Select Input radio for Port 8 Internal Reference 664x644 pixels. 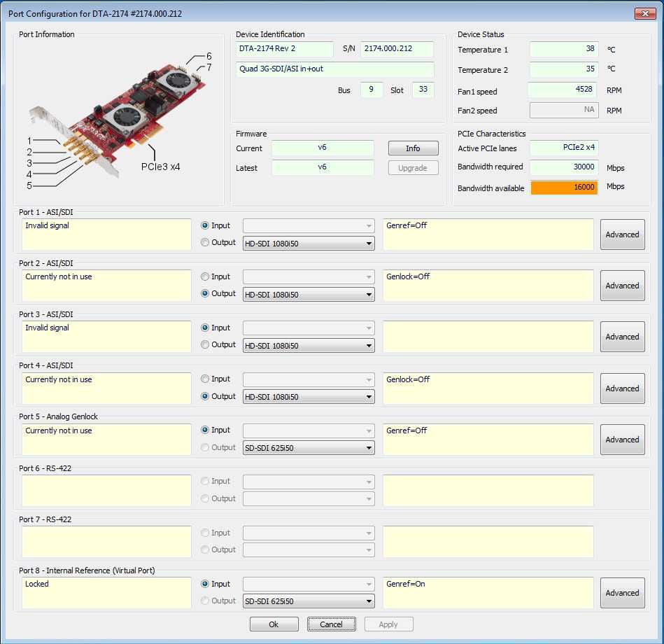[x=205, y=584]
